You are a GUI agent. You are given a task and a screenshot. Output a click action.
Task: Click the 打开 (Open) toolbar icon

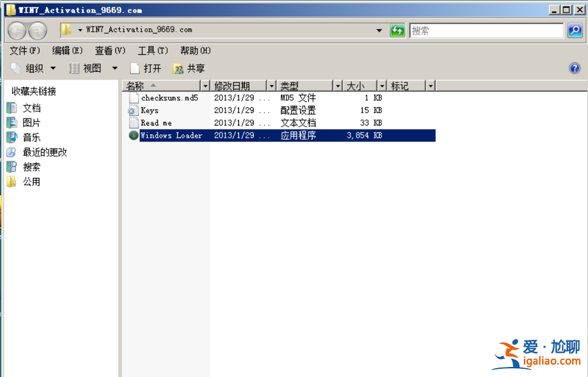coord(151,68)
